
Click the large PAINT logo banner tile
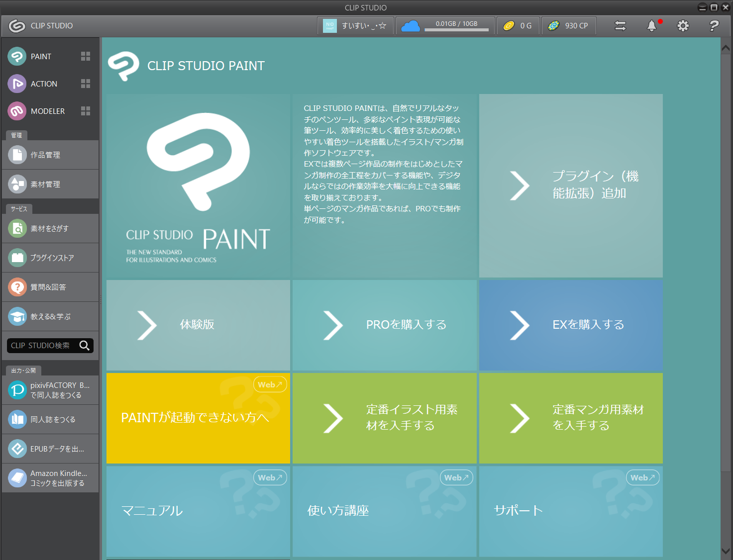pos(198,186)
